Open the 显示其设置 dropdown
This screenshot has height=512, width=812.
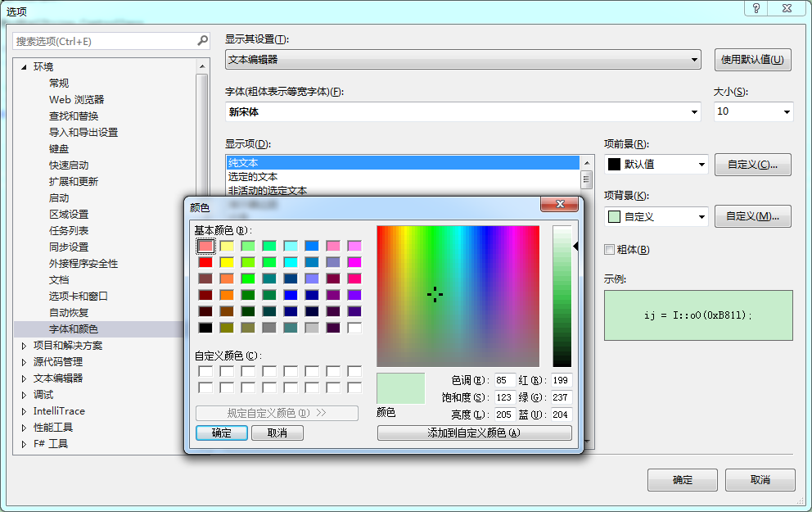point(696,59)
